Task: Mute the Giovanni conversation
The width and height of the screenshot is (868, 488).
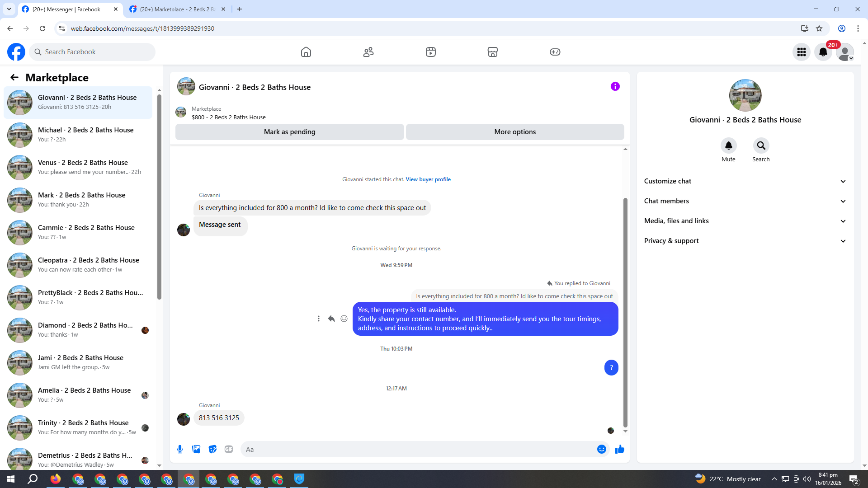Action: [728, 146]
